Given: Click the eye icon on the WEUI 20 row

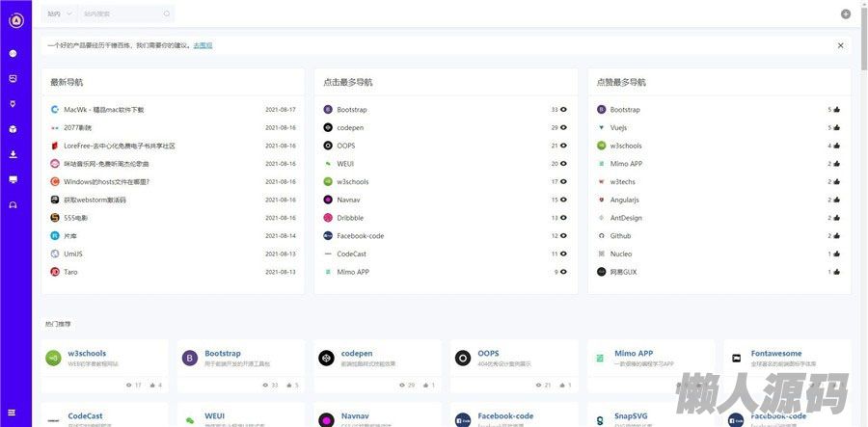Looking at the screenshot, I should 563,164.
